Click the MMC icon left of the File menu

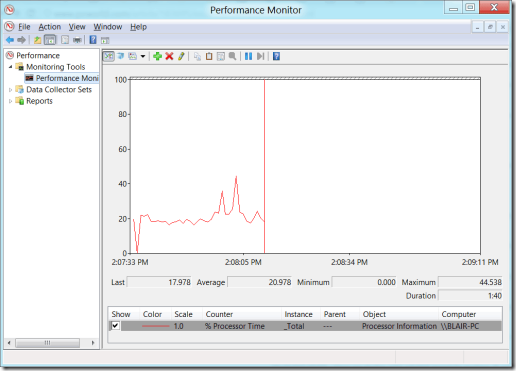click(x=9, y=26)
